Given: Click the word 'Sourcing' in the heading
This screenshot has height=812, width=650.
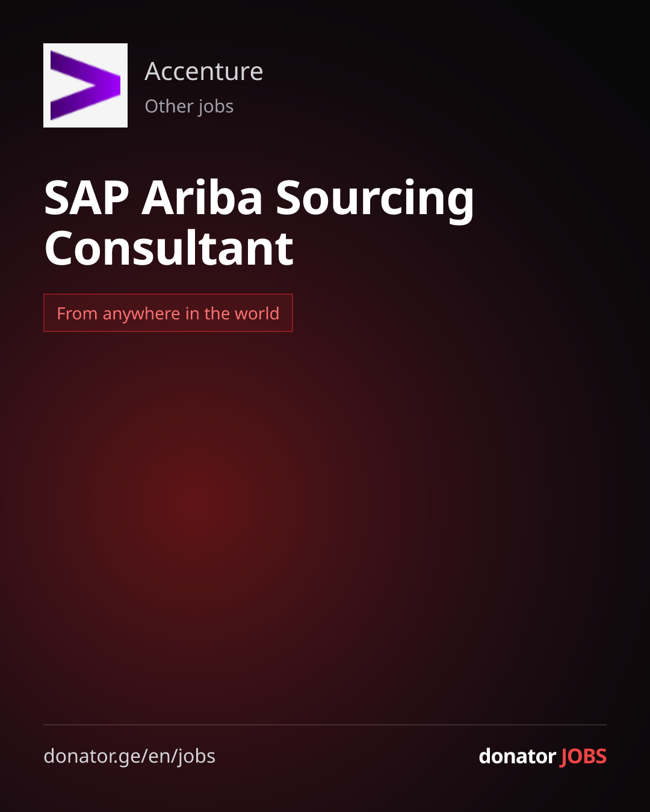Looking at the screenshot, I should pyautogui.click(x=375, y=200).
